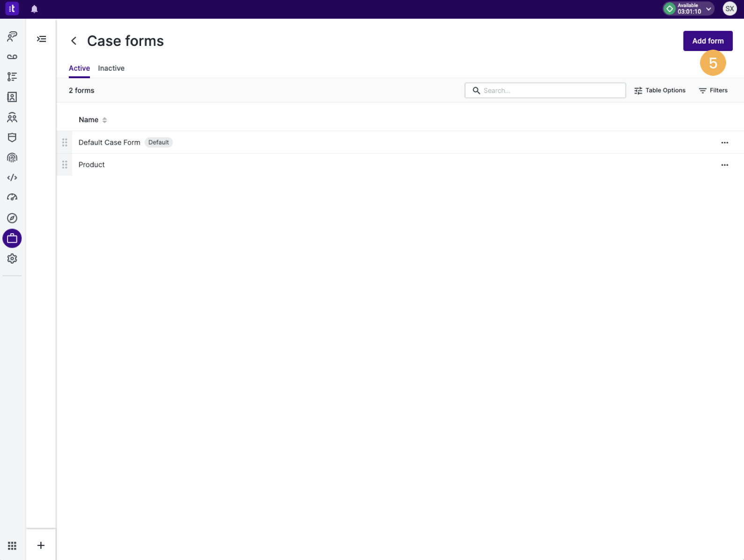Open the apps grid launcher
Viewport: 744px width, 560px height.
[12, 545]
